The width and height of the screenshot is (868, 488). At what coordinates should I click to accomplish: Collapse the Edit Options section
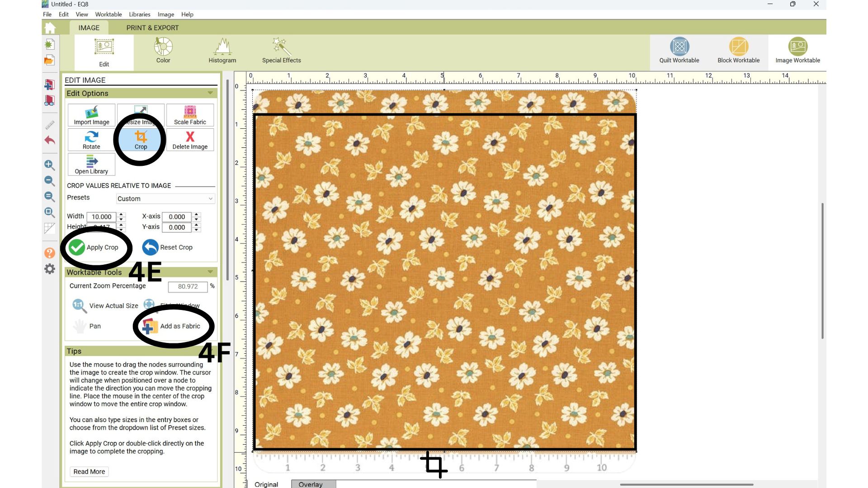(210, 93)
